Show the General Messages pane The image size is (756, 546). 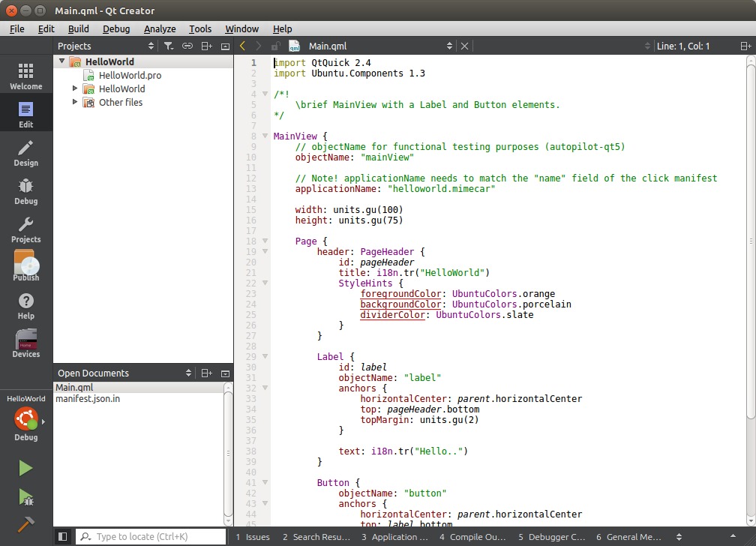[628, 537]
